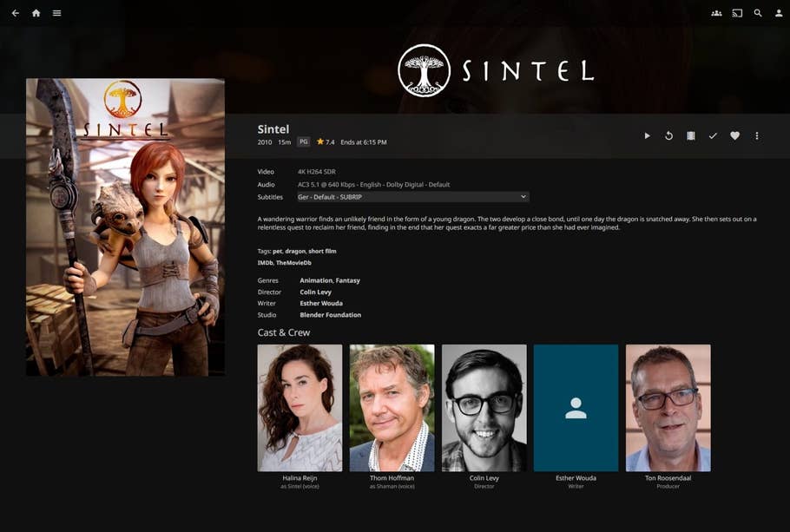Click the Blender Foundation studio link
Viewport: 790px width, 532px height.
point(330,315)
